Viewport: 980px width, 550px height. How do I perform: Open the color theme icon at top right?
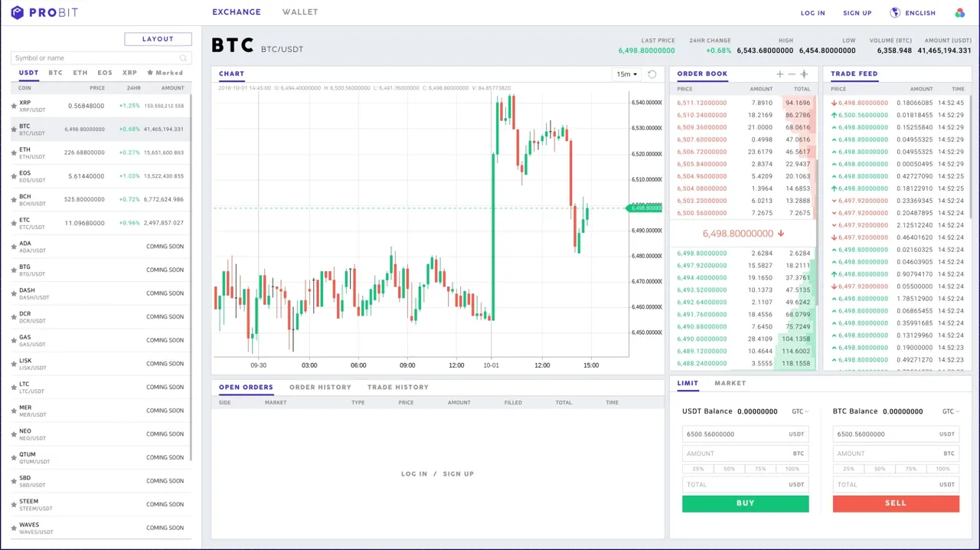960,13
